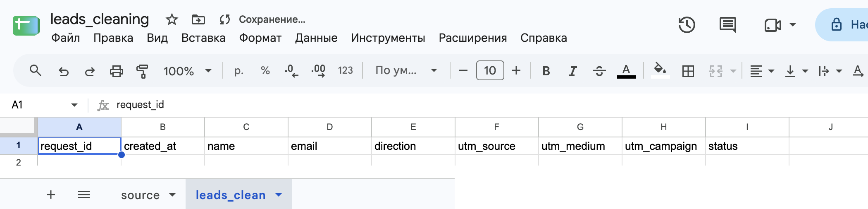
Task: Click the document saving status icon
Action: (x=225, y=19)
